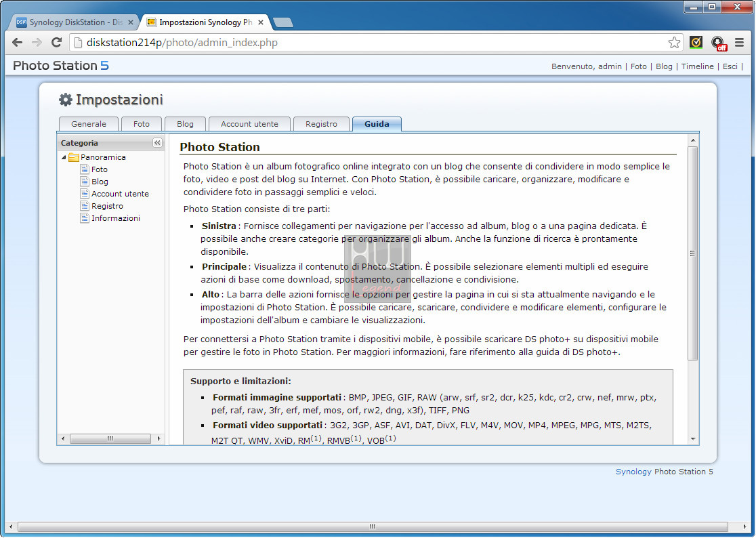Log out using the Esci link
756x538 pixels.
coord(730,66)
